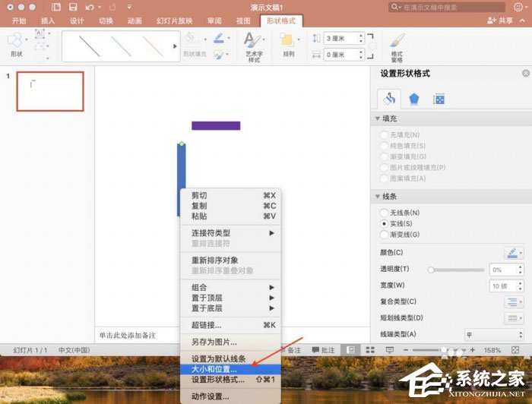This screenshot has height=404, width=532.
Task: Switch to the 幻灯片放映 tab
Action: (x=174, y=21)
